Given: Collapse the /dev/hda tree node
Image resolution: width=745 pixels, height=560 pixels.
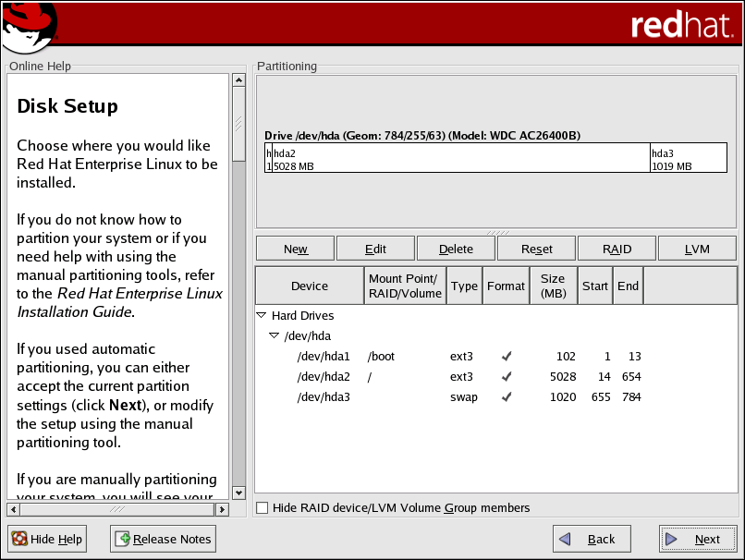Looking at the screenshot, I should (x=274, y=336).
